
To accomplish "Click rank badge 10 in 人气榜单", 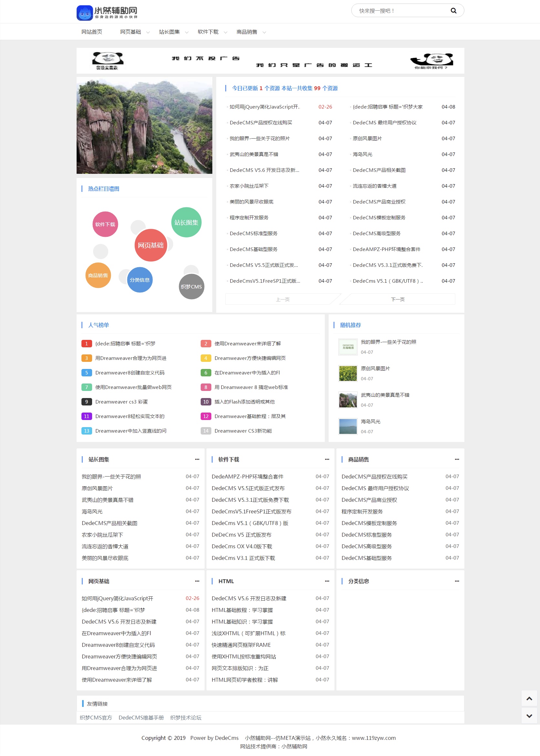I will (x=206, y=402).
